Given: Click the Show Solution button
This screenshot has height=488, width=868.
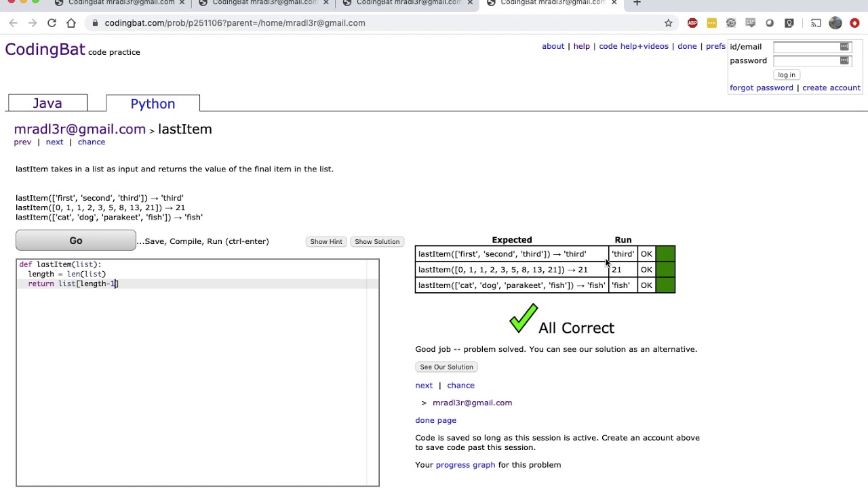Looking at the screenshot, I should coord(377,242).
